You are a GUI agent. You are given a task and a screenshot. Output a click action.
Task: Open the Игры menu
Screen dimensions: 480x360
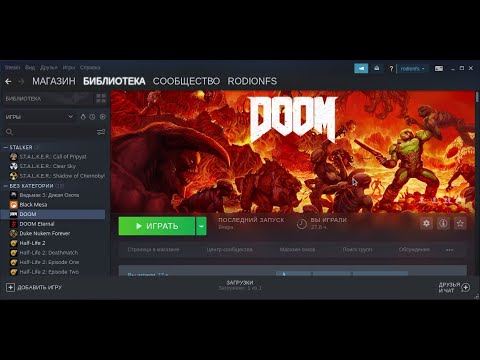[x=69, y=67]
